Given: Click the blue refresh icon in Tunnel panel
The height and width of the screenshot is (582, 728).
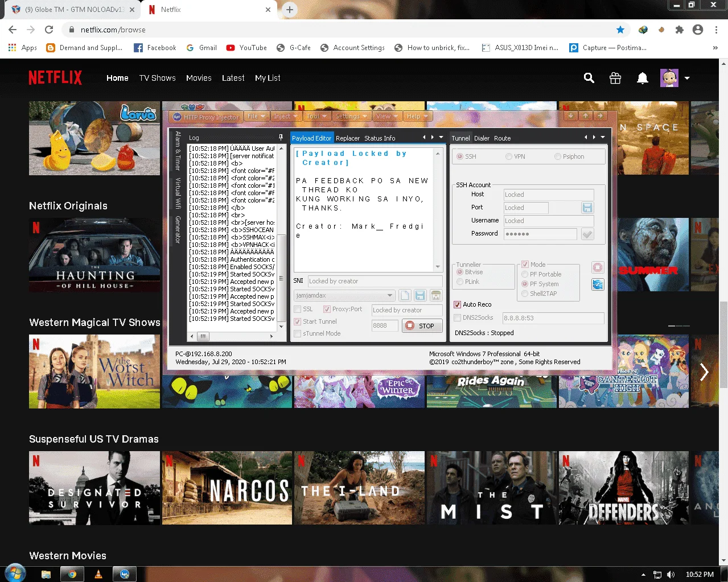Looking at the screenshot, I should 598,284.
